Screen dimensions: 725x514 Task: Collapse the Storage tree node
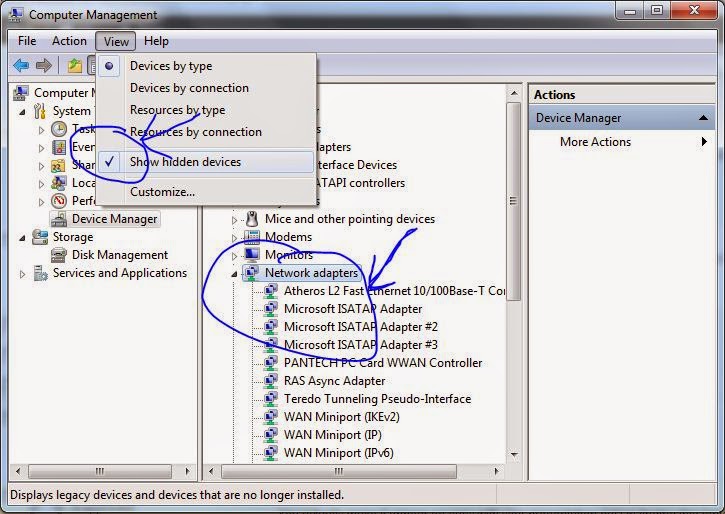coord(22,238)
